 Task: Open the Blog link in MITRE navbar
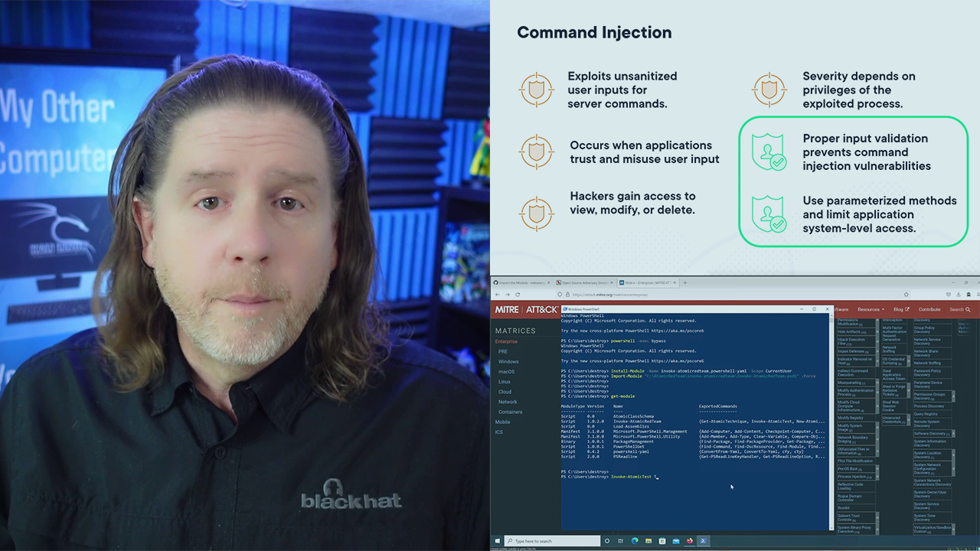[900, 309]
